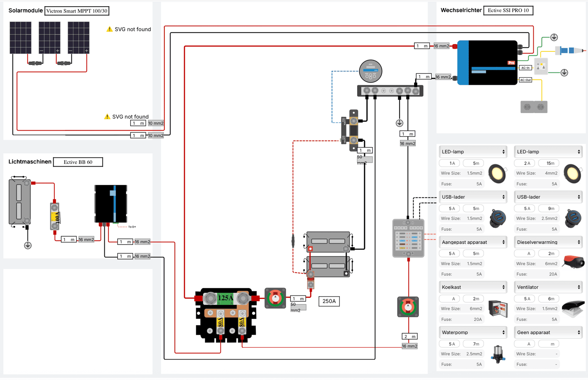This screenshot has height=380, width=588.
Task: Open the "Geen apparaat" dropdown
Action: [548, 332]
